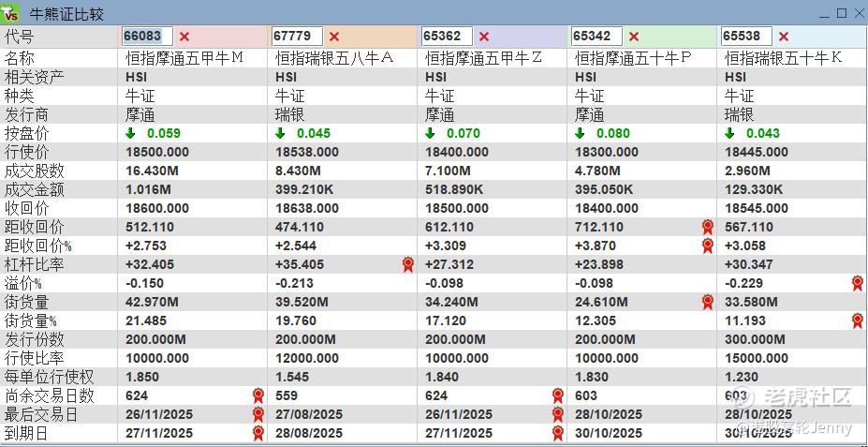Viewport: 868px width, 447px height.
Task: Click the VS app icon in title bar
Action: (10, 13)
